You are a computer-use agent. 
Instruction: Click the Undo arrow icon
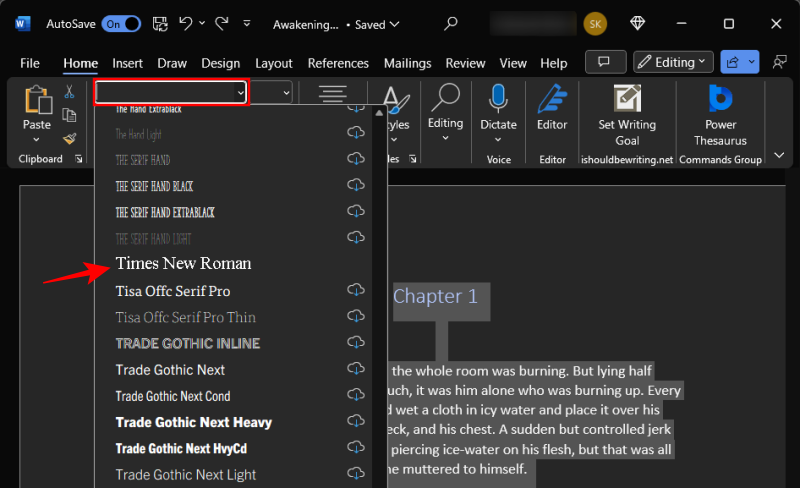186,23
